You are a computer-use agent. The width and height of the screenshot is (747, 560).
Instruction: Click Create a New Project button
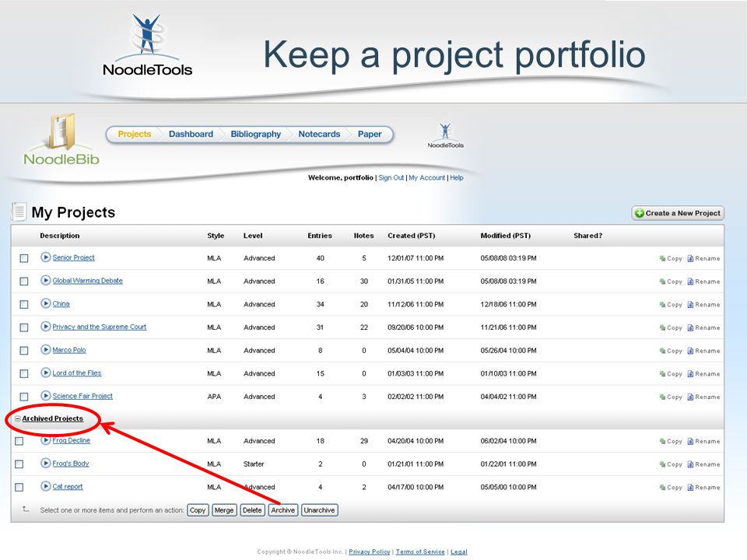point(678,213)
